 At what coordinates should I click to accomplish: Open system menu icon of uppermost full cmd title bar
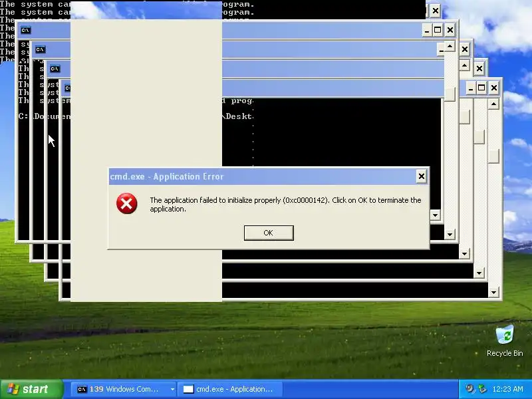pyautogui.click(x=25, y=30)
